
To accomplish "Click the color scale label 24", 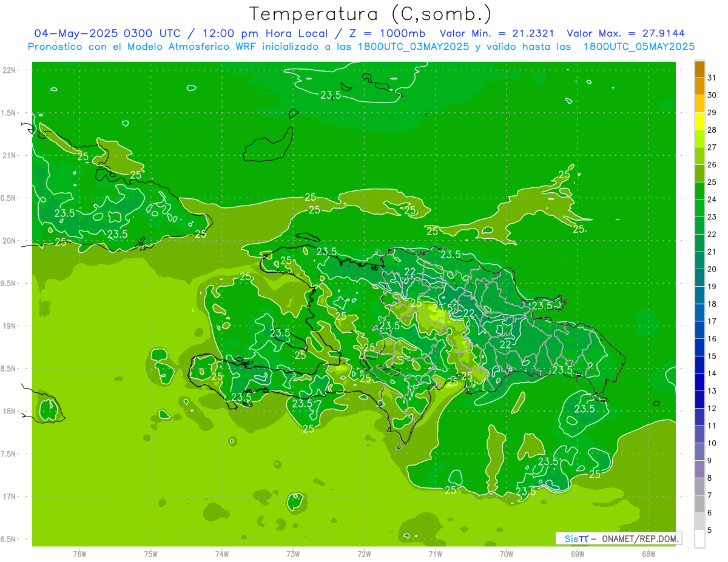I will (x=712, y=199).
